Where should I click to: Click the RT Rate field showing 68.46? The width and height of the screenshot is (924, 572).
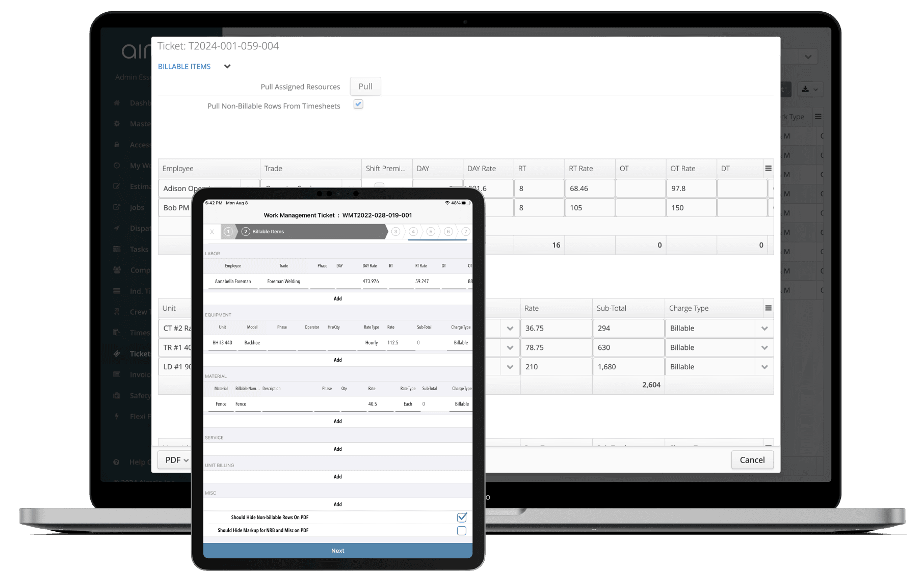coord(589,188)
